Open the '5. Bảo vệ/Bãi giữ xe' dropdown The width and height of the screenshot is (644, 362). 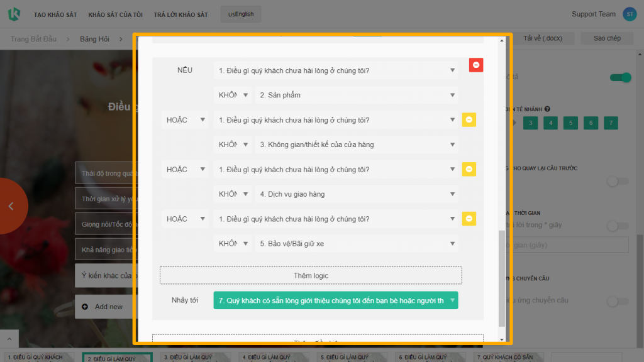(356, 243)
